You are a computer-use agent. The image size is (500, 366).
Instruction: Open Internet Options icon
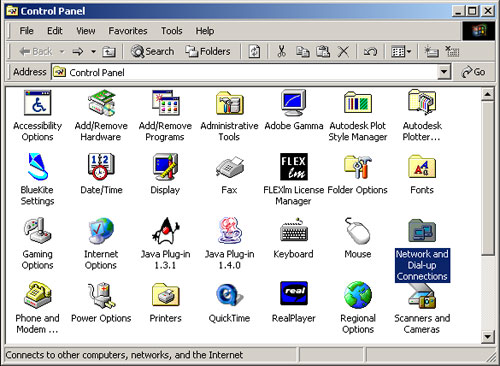pos(101,231)
